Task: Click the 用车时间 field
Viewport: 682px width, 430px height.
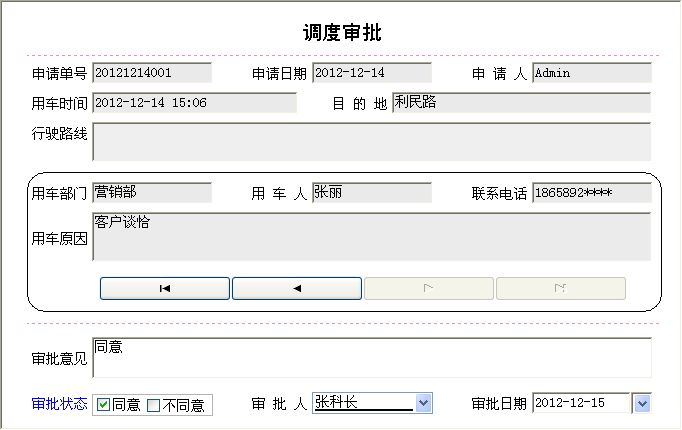Action: point(195,103)
